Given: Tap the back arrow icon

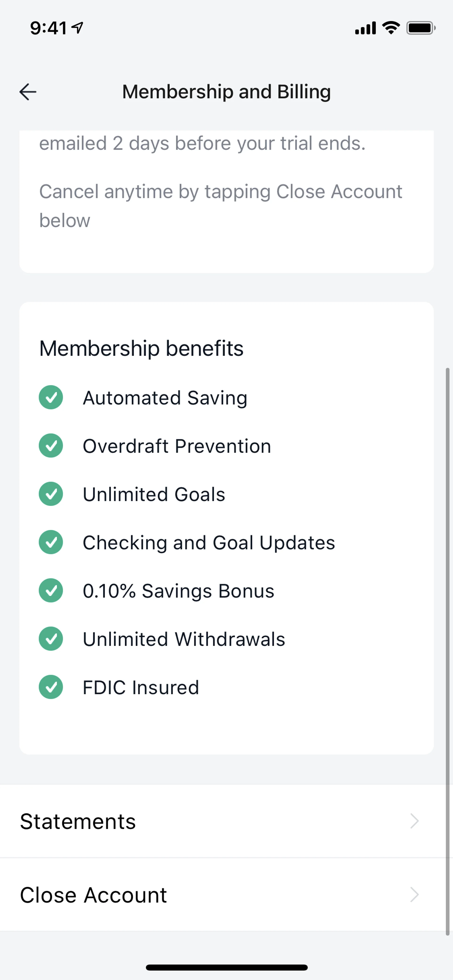Looking at the screenshot, I should 28,92.
